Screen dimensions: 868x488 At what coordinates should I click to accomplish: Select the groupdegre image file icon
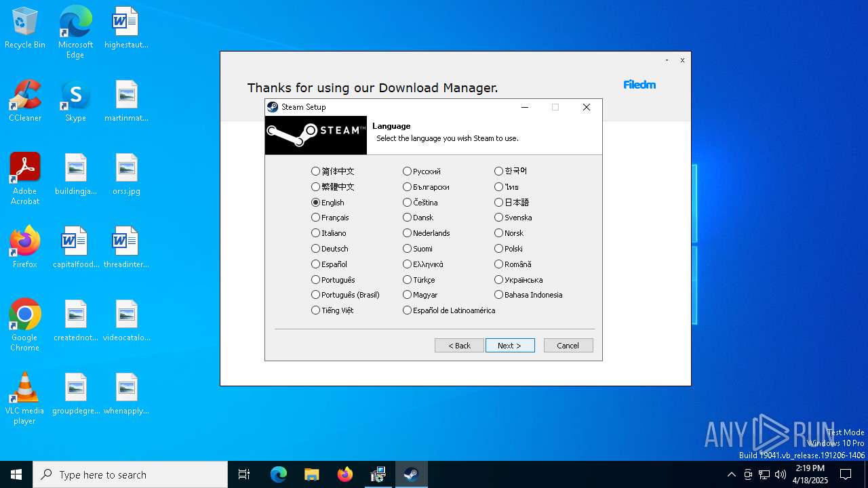click(75, 394)
